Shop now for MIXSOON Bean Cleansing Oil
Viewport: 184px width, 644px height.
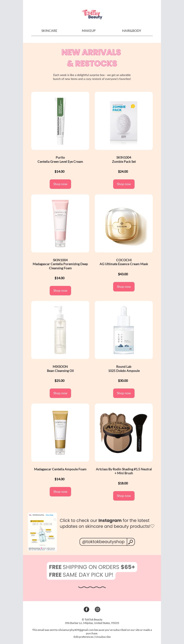pos(60,393)
